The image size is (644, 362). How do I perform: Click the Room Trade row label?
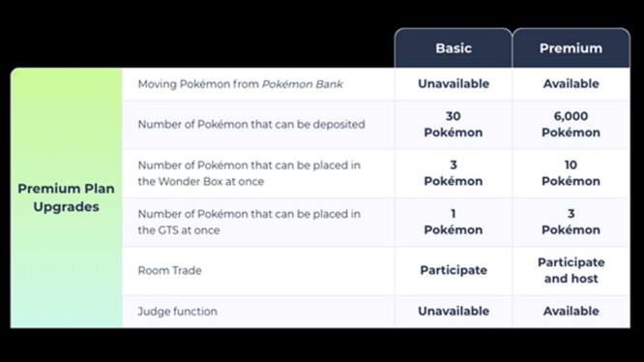click(x=169, y=270)
